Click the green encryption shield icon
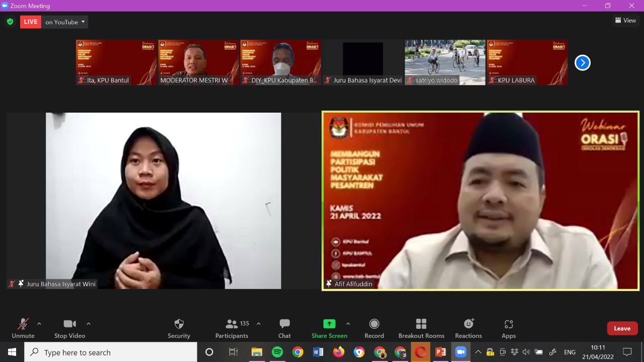644x362 pixels. [10, 22]
